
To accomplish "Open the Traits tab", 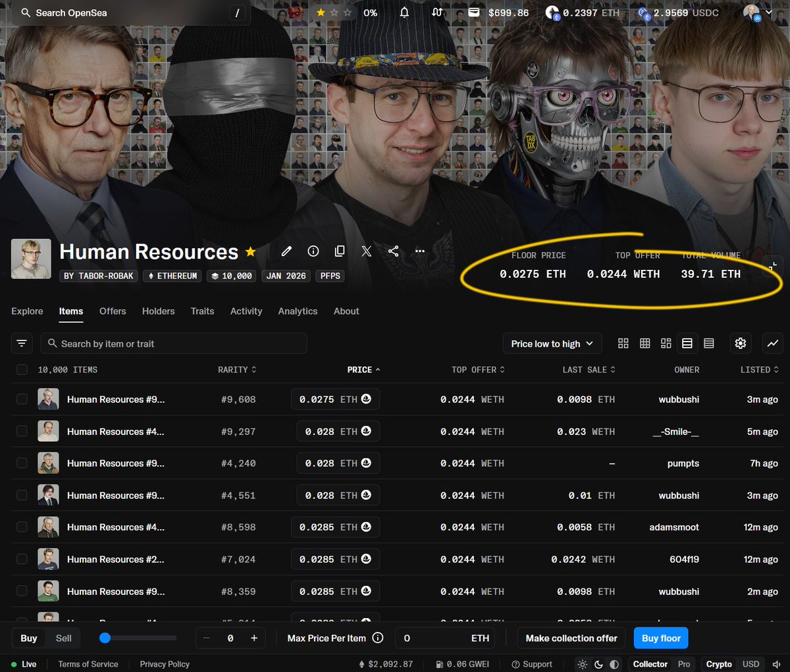I will coord(202,311).
